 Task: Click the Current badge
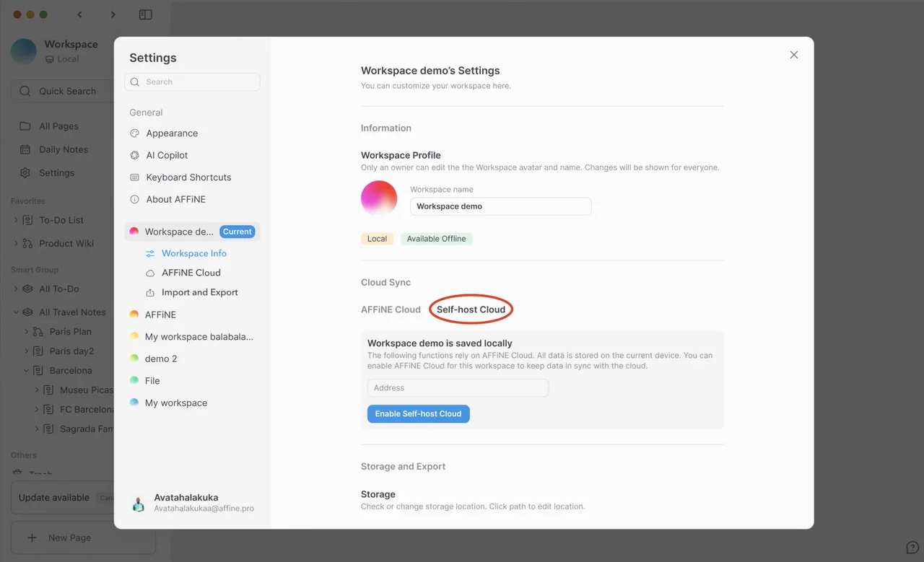click(x=237, y=232)
